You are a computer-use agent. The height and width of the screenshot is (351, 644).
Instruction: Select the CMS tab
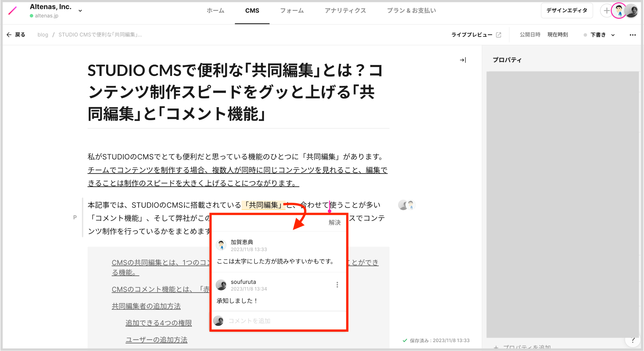coord(252,10)
